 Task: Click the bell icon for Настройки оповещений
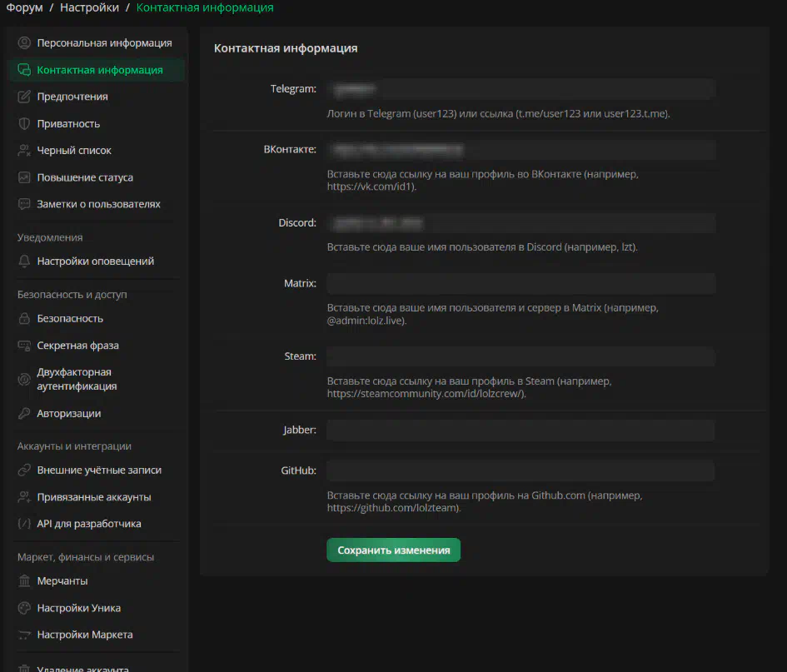pyautogui.click(x=24, y=261)
